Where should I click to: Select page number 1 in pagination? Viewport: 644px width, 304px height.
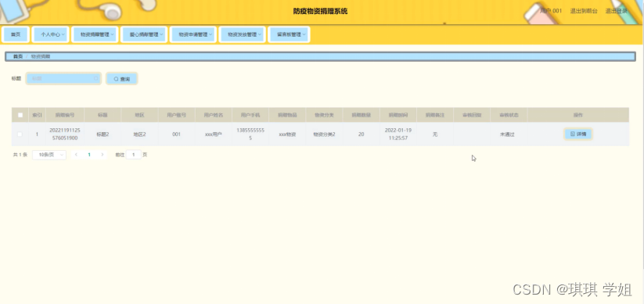point(89,155)
